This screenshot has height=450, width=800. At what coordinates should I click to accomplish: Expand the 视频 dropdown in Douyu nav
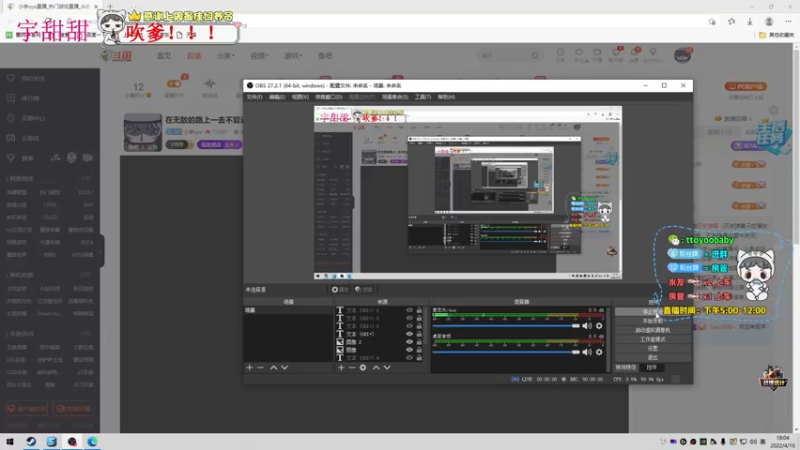point(259,56)
